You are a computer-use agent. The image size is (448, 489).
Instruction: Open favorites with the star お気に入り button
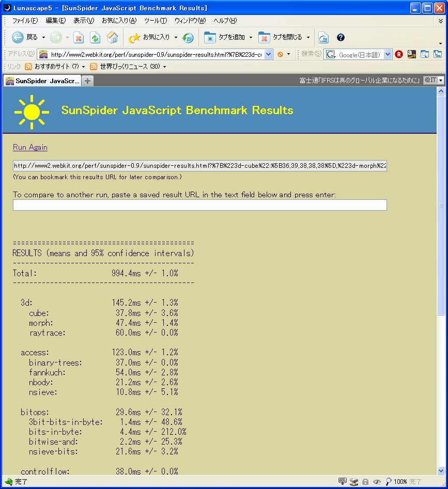pos(149,38)
